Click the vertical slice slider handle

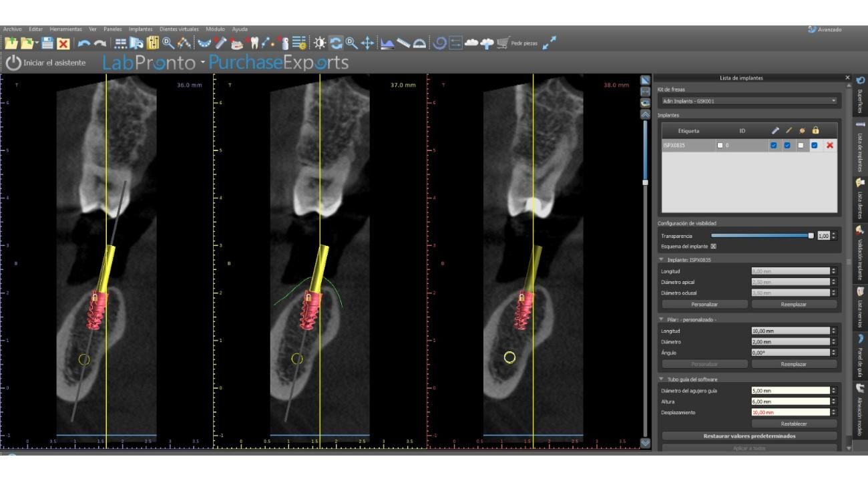645,182
